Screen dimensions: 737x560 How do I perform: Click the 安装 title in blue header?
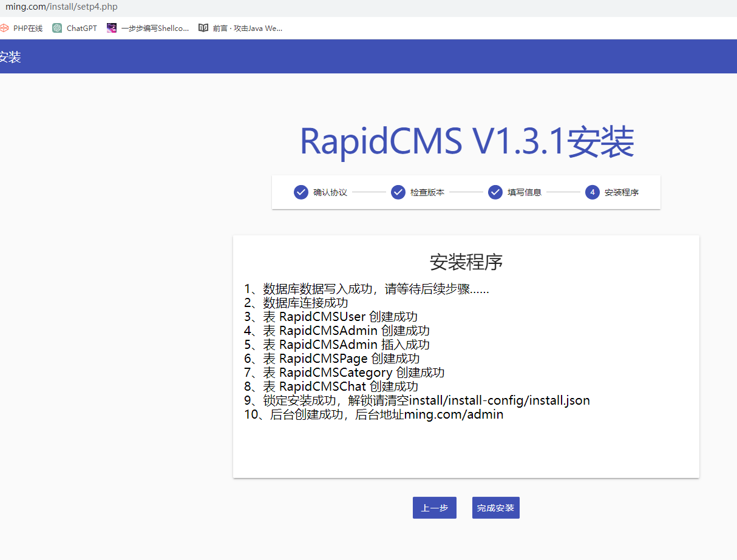[x=10, y=57]
